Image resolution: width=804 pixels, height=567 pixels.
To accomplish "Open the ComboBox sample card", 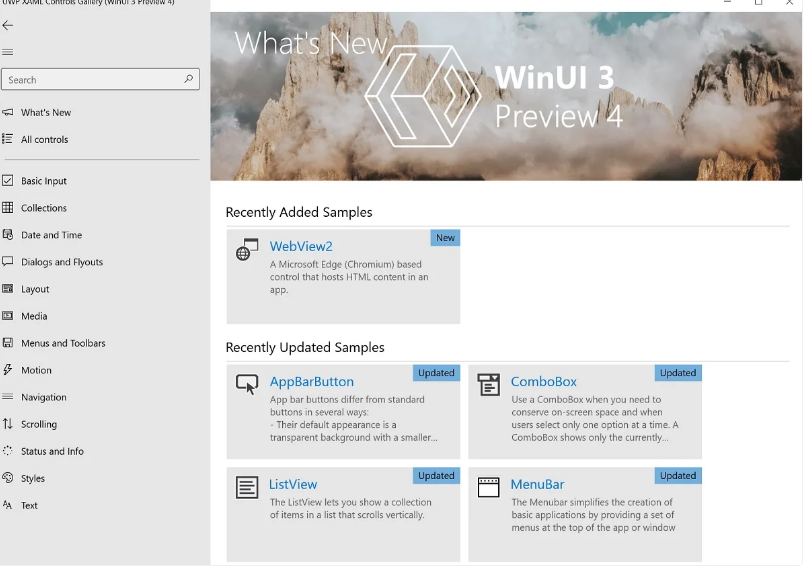I will tap(584, 411).
